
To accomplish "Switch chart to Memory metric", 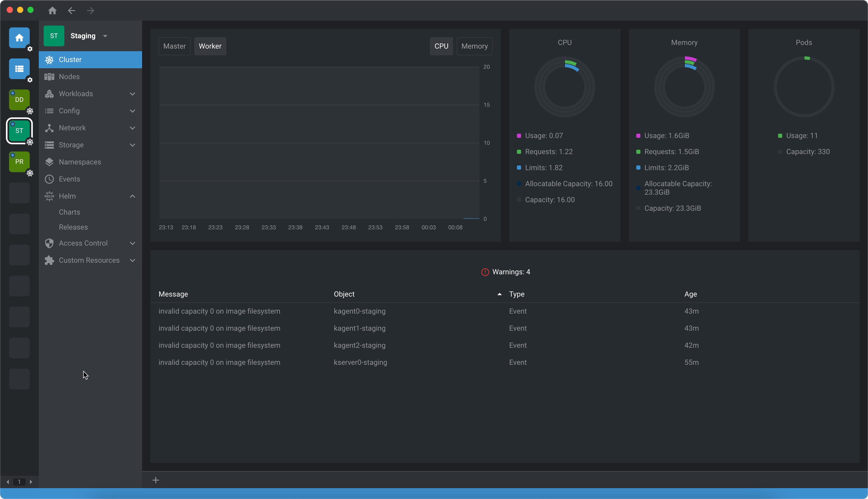I will [x=474, y=46].
